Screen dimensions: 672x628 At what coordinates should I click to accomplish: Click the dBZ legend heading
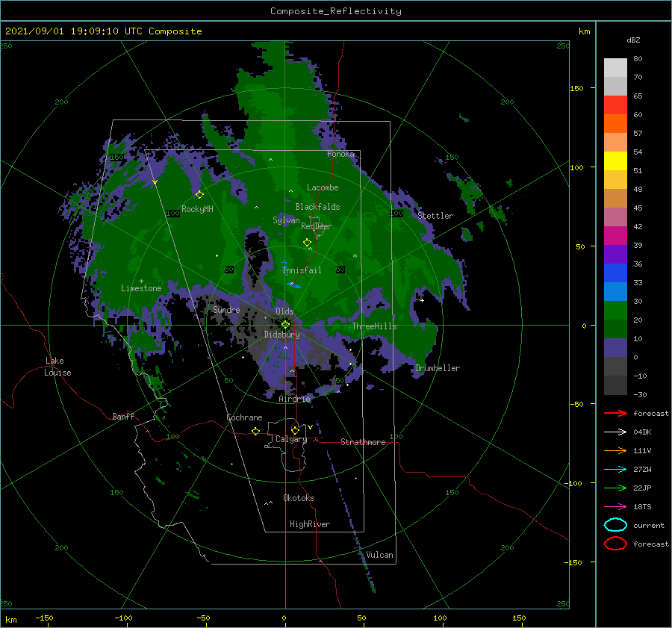point(633,40)
